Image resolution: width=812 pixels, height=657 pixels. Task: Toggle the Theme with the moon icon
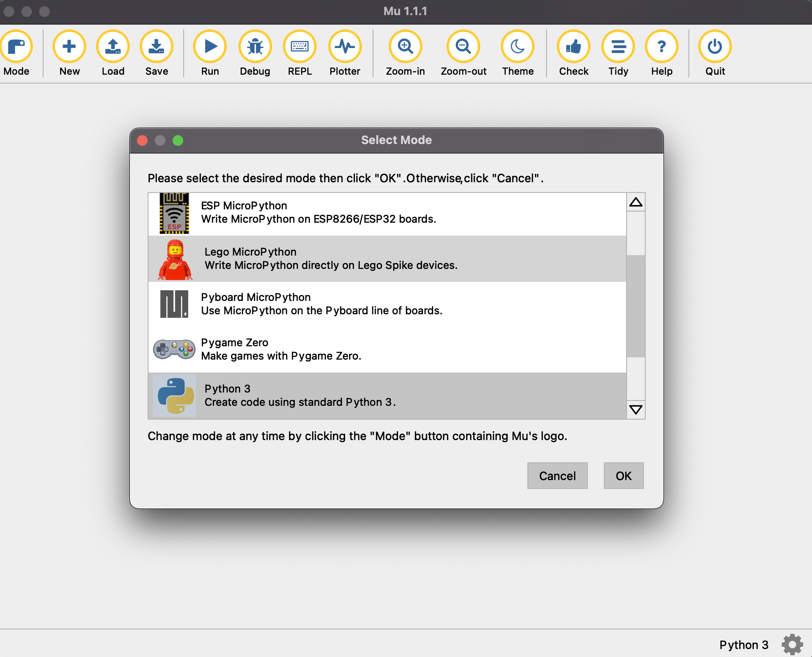tap(518, 46)
